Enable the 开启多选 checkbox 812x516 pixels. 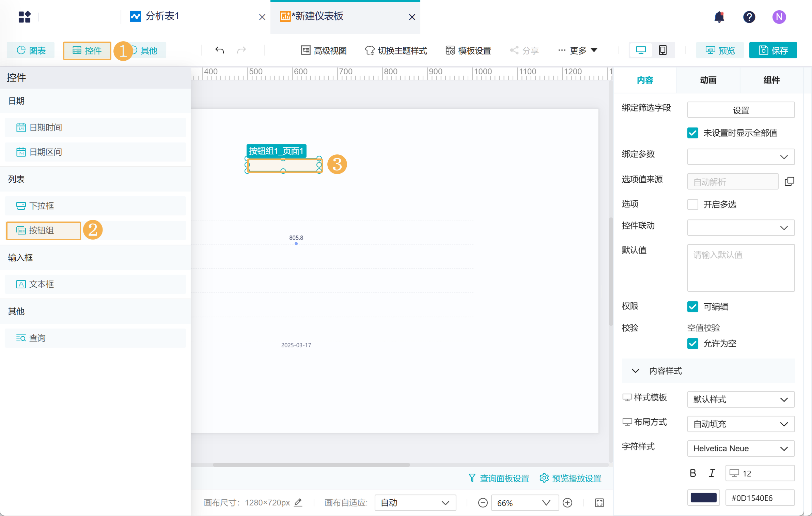pyautogui.click(x=692, y=204)
